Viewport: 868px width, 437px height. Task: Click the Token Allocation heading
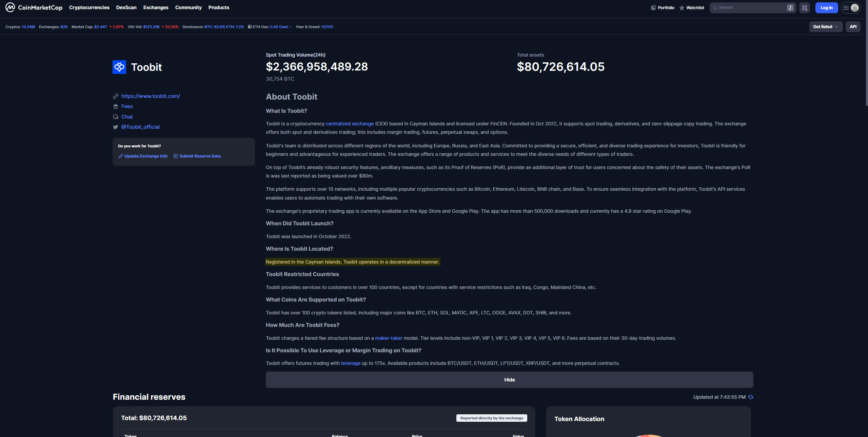[x=579, y=419]
